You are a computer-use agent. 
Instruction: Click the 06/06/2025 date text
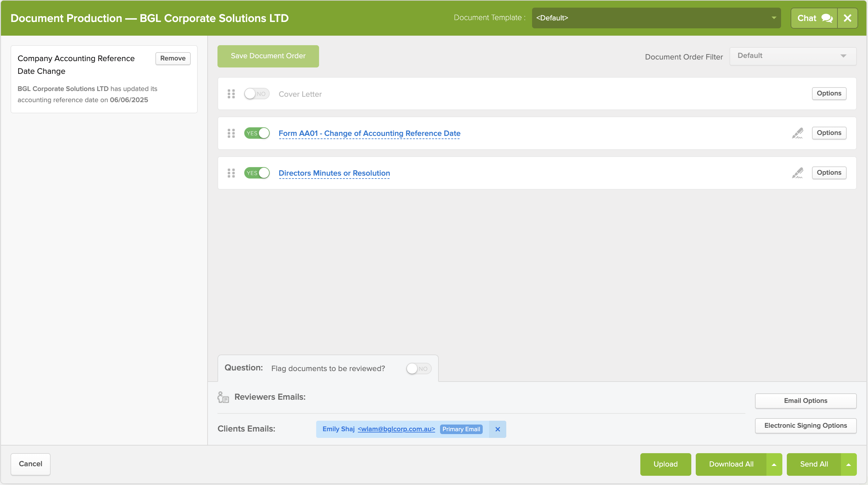coord(129,100)
